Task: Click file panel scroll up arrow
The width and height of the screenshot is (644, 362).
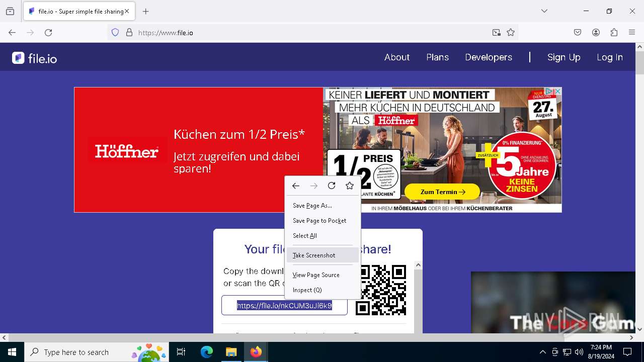Action: 418,265
